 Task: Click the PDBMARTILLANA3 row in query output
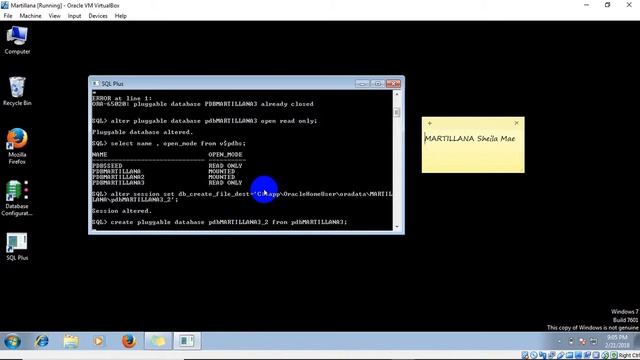(x=167, y=183)
